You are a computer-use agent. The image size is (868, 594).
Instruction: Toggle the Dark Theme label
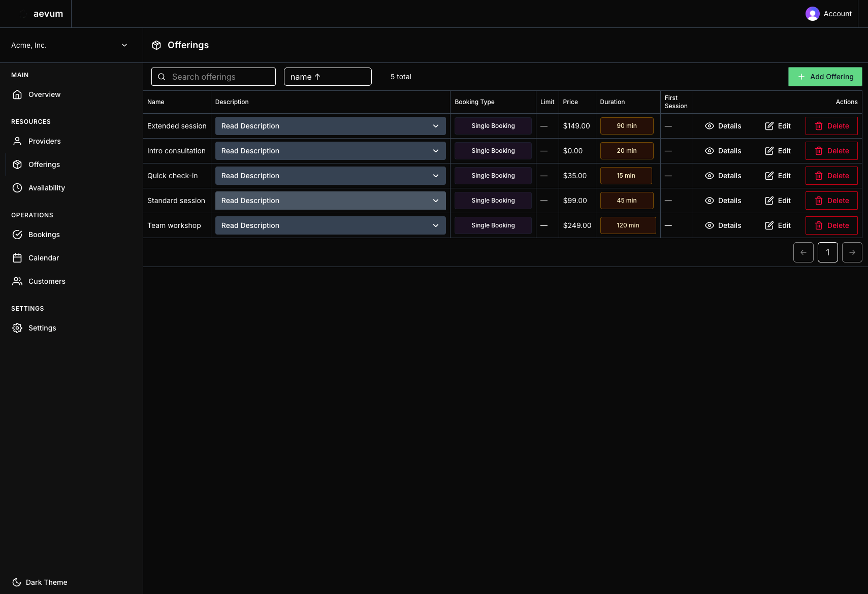click(47, 582)
